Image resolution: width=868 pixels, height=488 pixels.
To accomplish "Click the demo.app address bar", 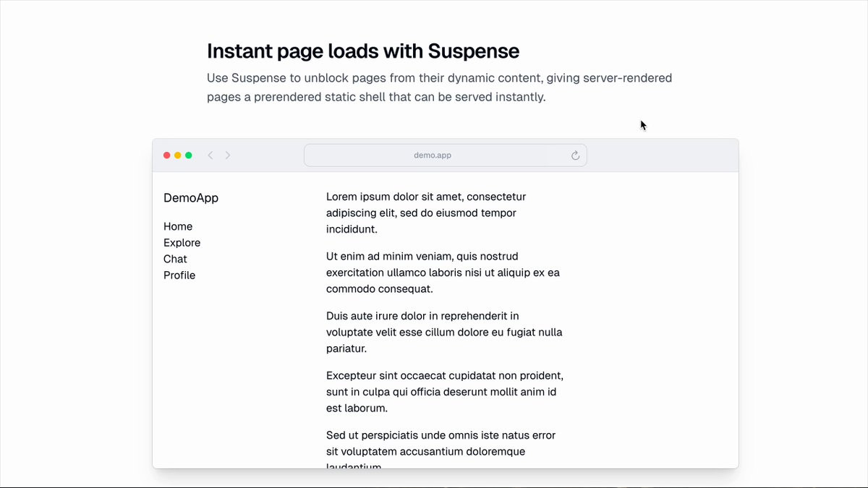I will tap(433, 155).
